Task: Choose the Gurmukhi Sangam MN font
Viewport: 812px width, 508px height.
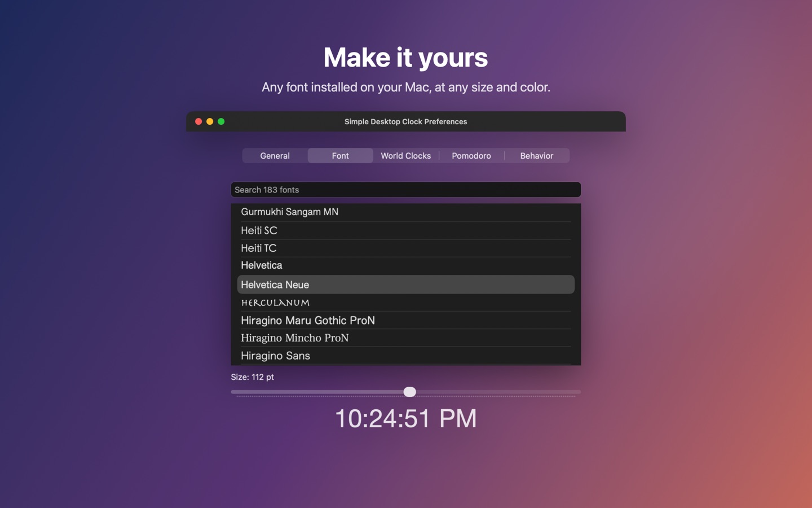Action: click(x=406, y=212)
